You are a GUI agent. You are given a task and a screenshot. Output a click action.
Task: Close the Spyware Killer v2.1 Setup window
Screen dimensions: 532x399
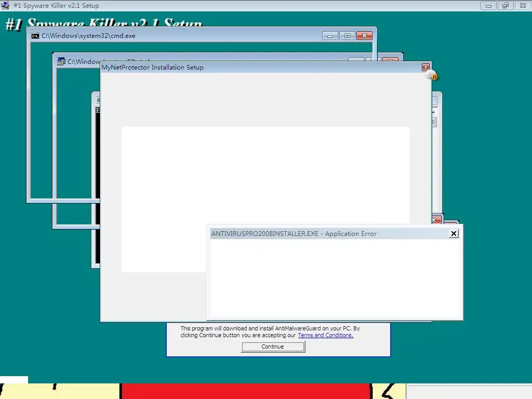pos(523,5)
